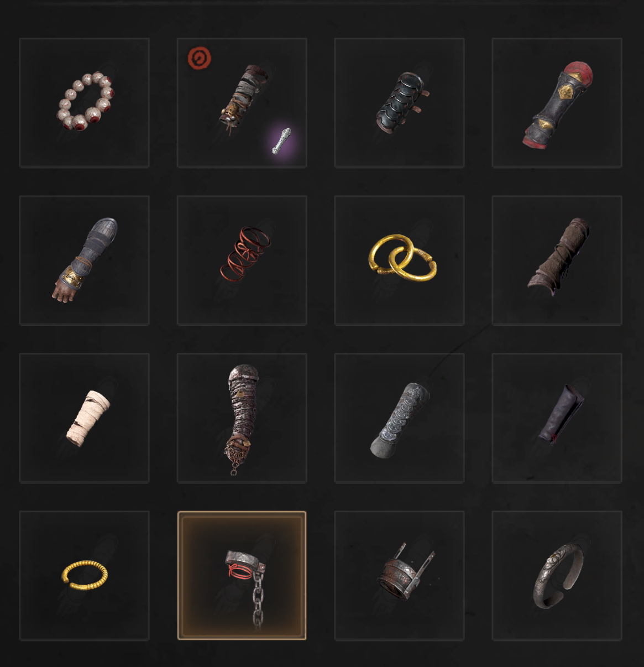Choose the black scaled leather bracer

pyautogui.click(x=400, y=103)
